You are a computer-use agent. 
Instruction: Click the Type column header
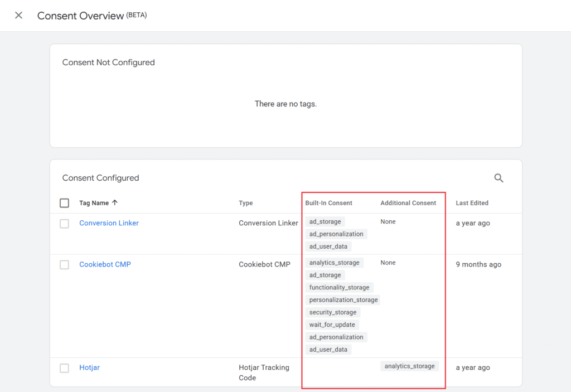click(246, 203)
